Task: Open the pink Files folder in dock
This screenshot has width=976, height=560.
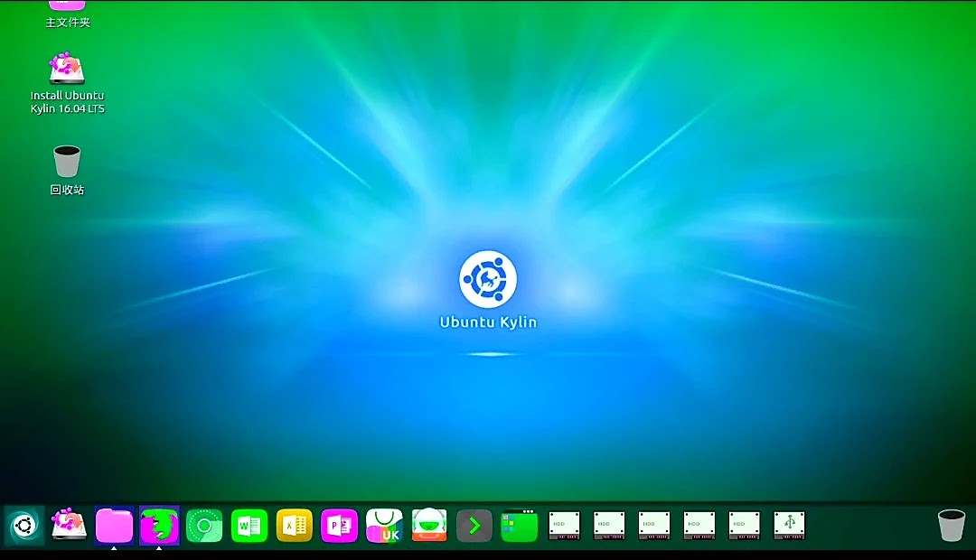Action: tap(114, 526)
